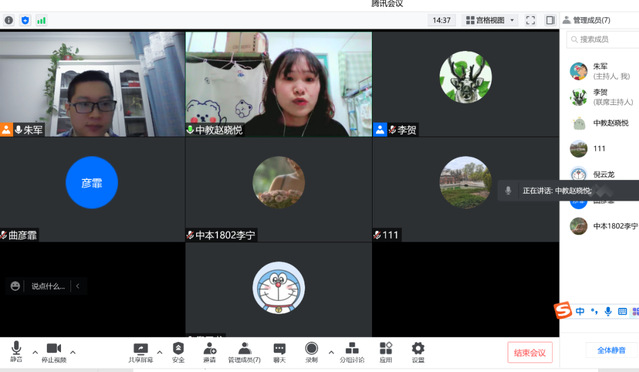Open the 应用 apps icon
639x372 pixels.
click(x=386, y=352)
